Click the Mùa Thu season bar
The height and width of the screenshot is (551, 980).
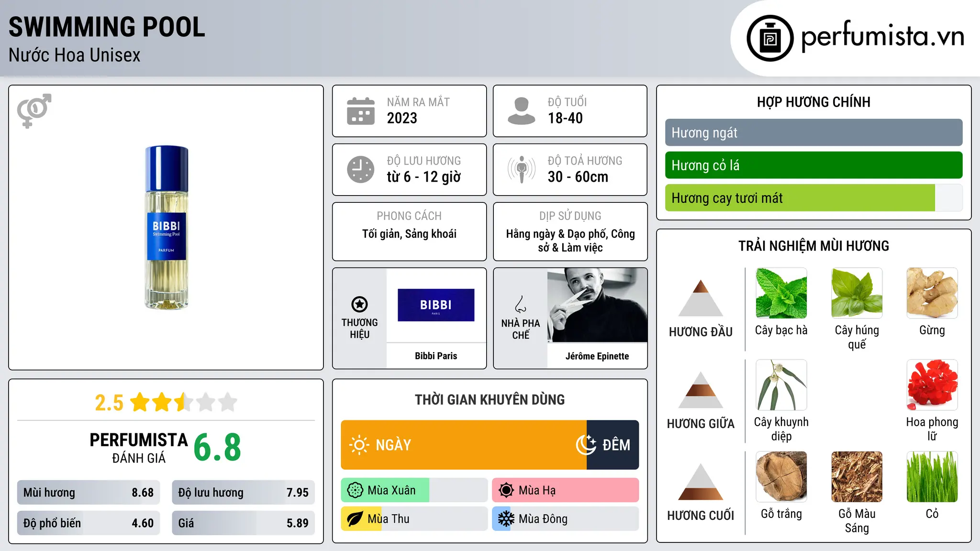coord(414,519)
